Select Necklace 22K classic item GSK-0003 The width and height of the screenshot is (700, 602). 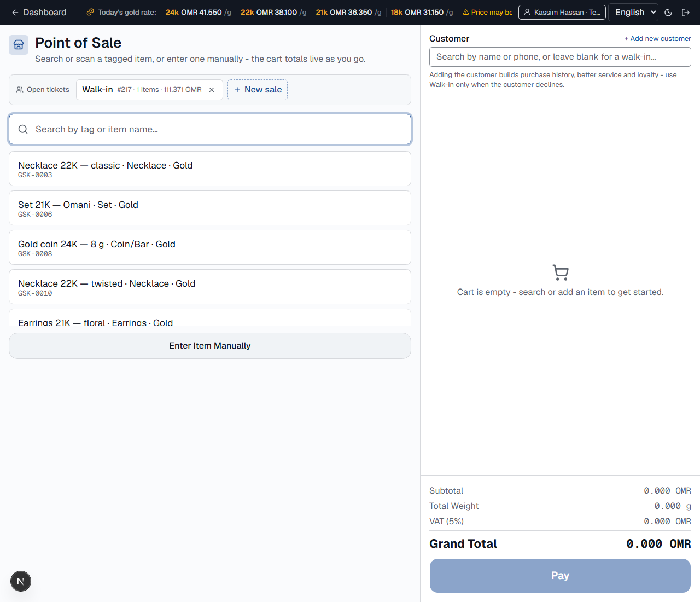click(x=210, y=169)
